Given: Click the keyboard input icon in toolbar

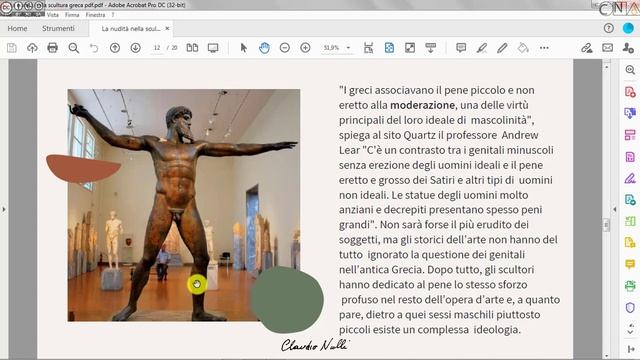Looking at the screenshot, I should (431, 48).
